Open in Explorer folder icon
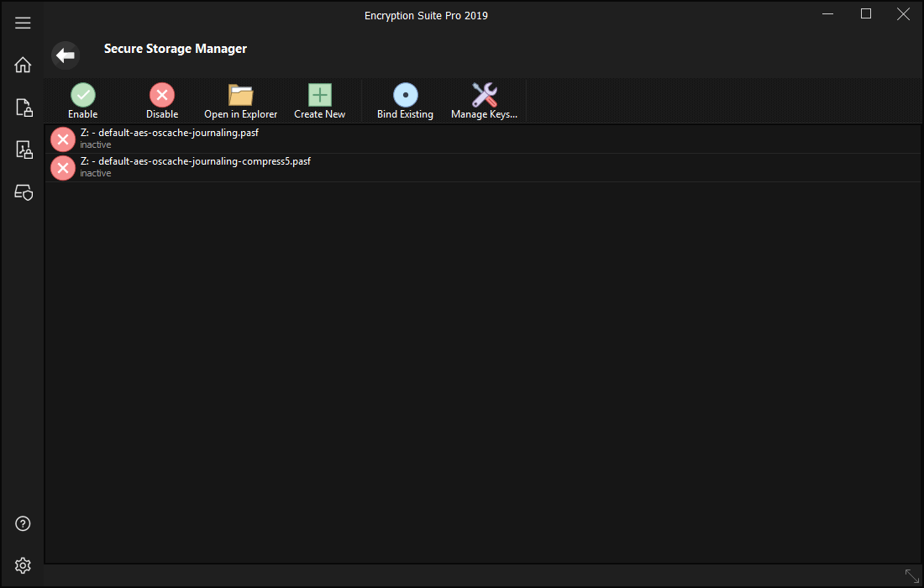Viewport: 924px width, 588px height. (x=241, y=95)
